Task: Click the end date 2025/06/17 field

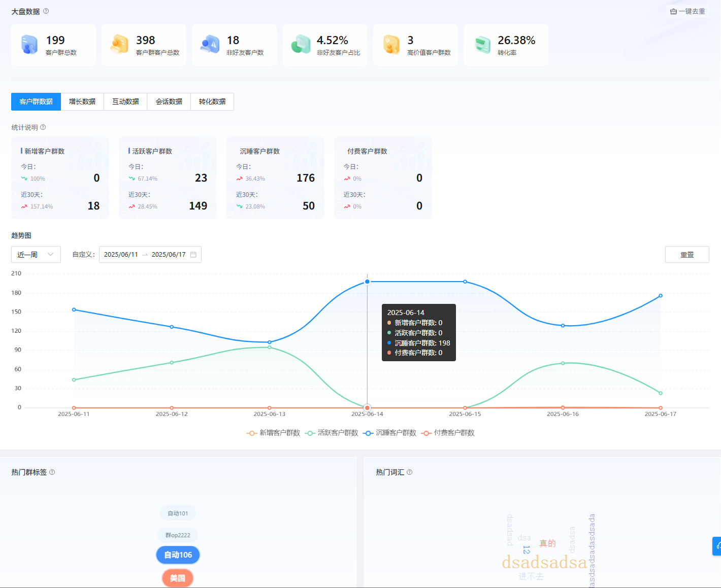Action: (169, 255)
